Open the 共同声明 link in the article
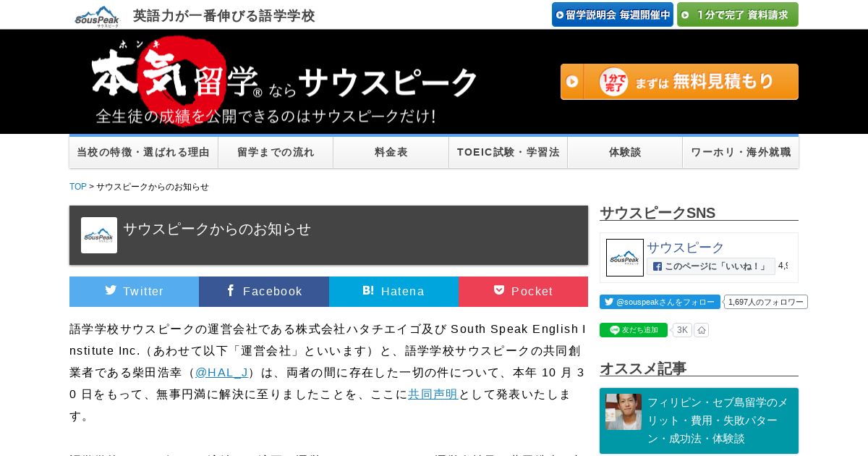The image size is (868, 456). tap(433, 394)
